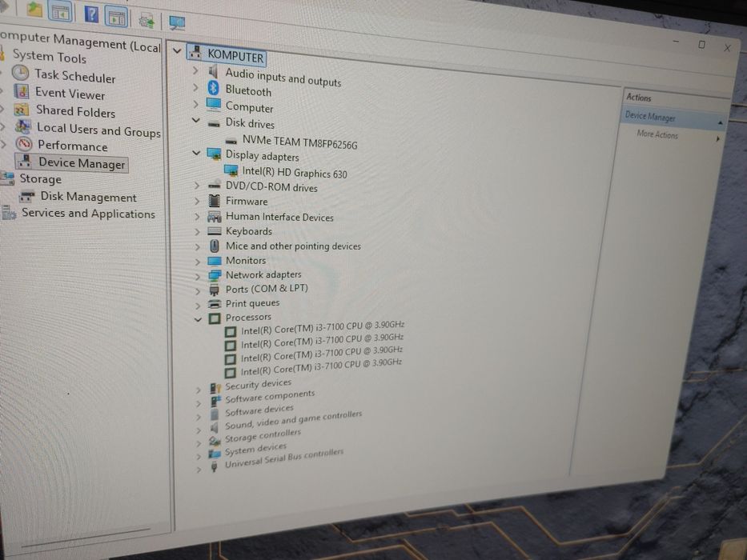Click the Network adapters icon

pos(215,274)
